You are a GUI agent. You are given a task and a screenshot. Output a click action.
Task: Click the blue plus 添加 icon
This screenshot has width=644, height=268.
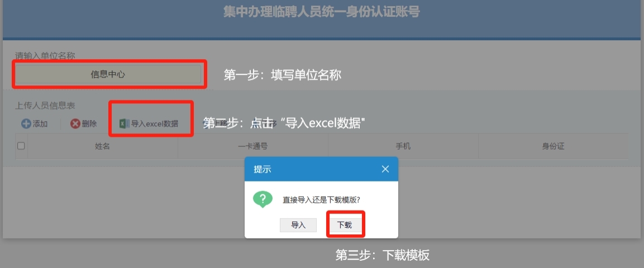[x=26, y=123]
